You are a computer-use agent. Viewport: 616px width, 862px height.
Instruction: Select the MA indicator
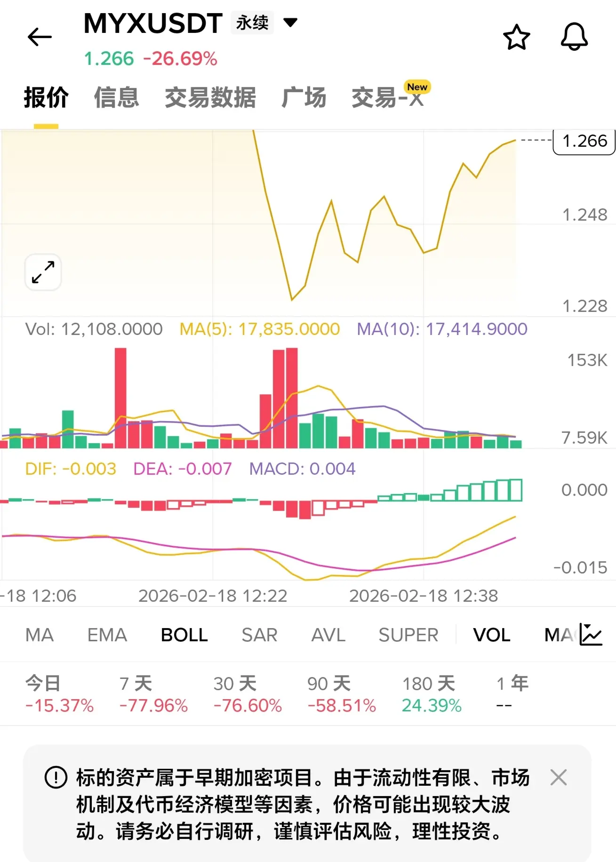[x=40, y=635]
